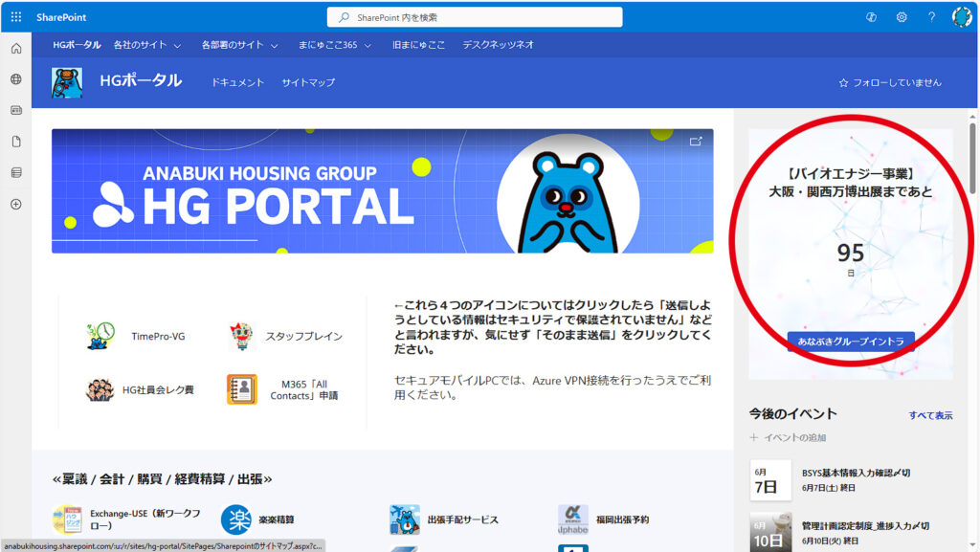Open the M365 All Contacts icon

(241, 389)
